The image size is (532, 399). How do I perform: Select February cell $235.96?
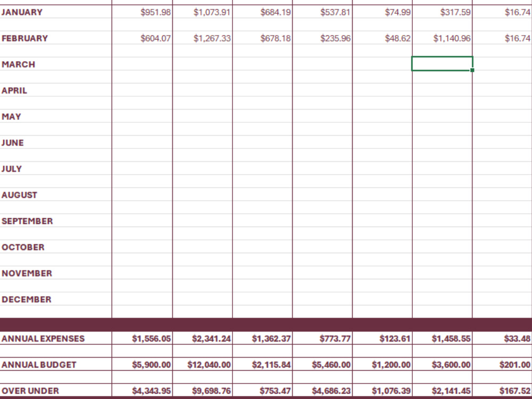click(323, 38)
